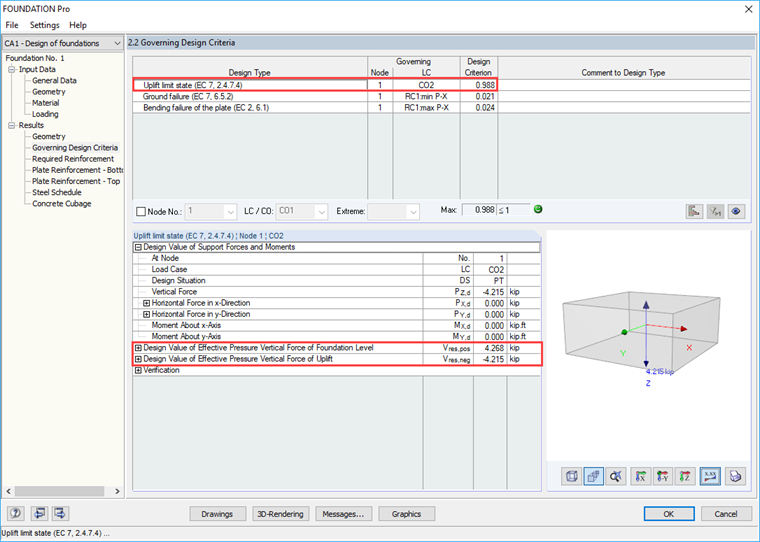760x542 pixels.
Task: Go to previous window via left arrow icon
Action: point(39,513)
